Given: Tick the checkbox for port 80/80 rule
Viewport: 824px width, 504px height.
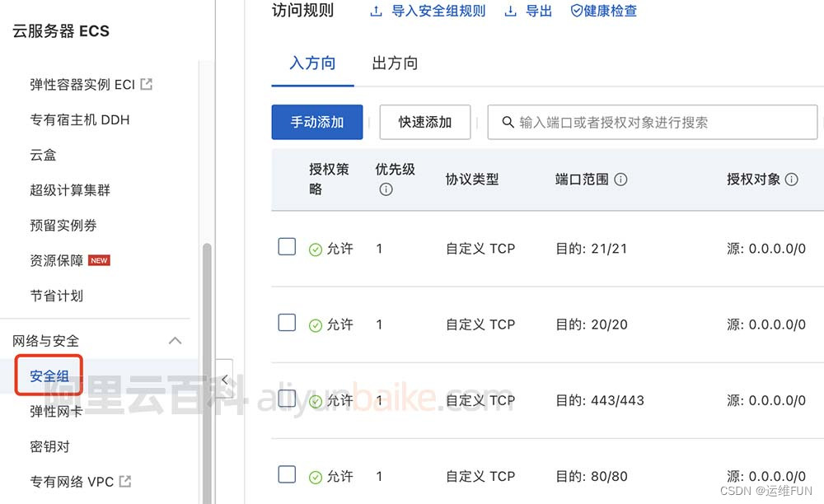Looking at the screenshot, I should pyautogui.click(x=287, y=474).
